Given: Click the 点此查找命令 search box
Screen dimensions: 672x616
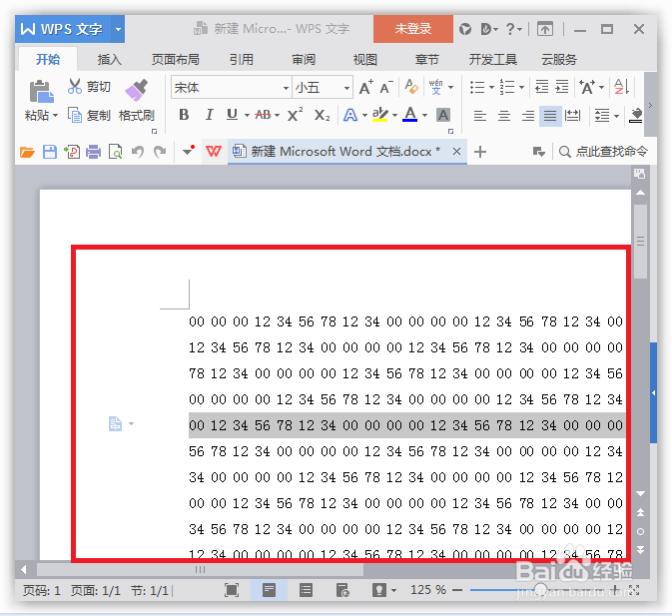Looking at the screenshot, I should point(603,151).
